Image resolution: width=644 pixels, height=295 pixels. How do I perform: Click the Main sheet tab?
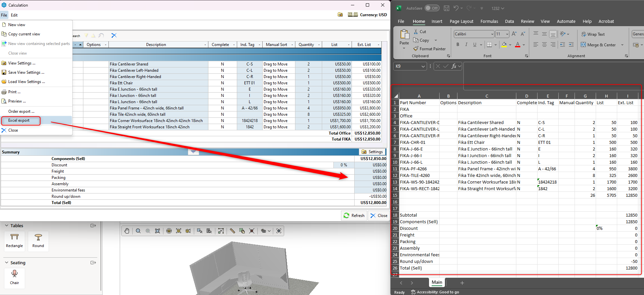pos(437,282)
